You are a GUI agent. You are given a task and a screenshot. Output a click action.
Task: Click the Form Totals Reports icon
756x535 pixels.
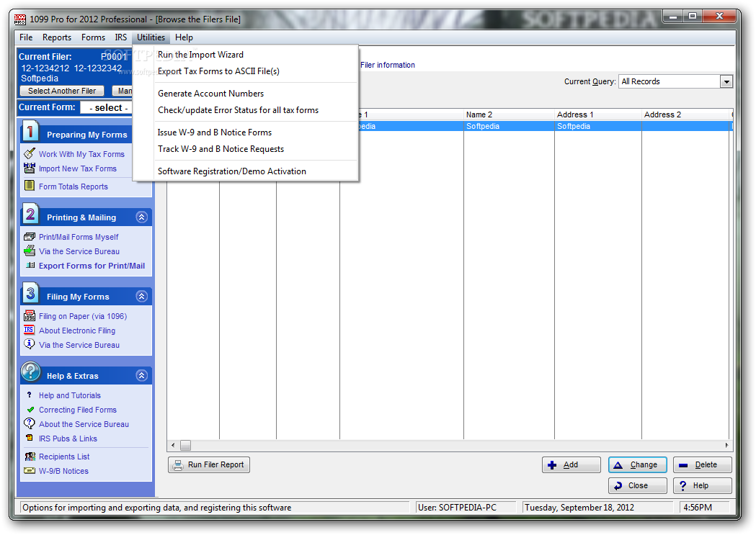30,185
